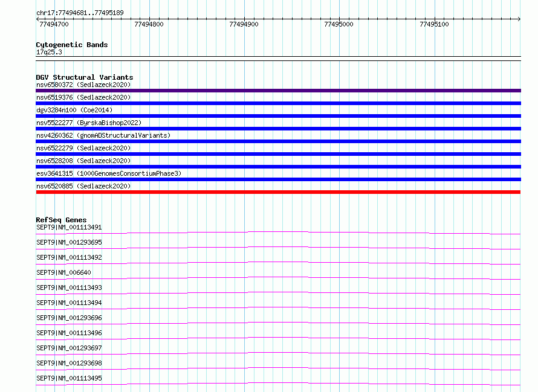Screen dimensions: 538x392
Task: Click the SEPT9|NM_001113493 transcript label
Action: pyautogui.click(x=69, y=288)
